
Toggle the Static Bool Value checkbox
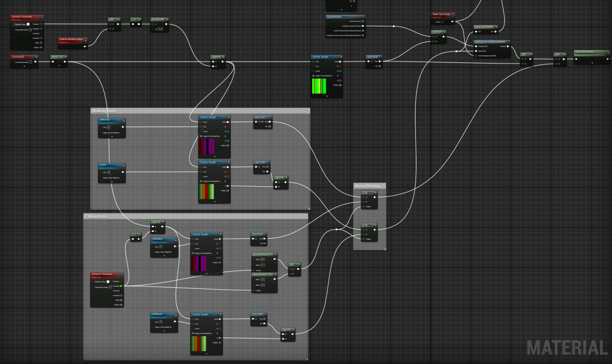point(442,22)
